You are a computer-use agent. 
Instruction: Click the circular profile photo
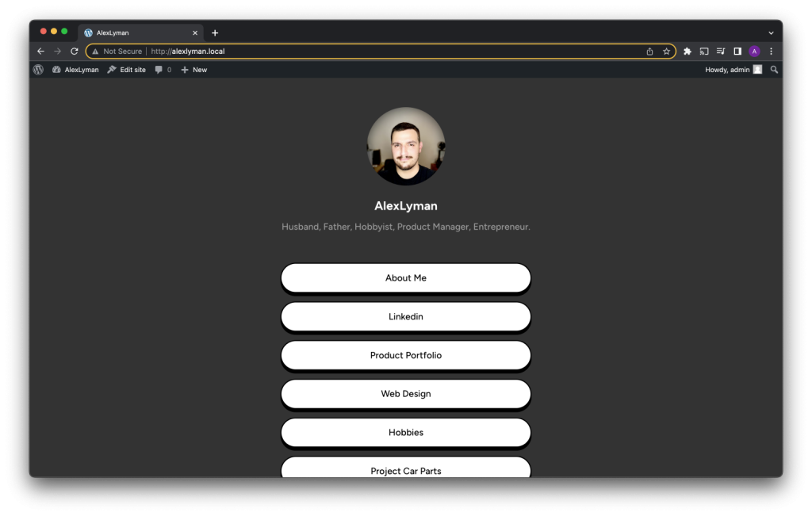click(x=406, y=146)
